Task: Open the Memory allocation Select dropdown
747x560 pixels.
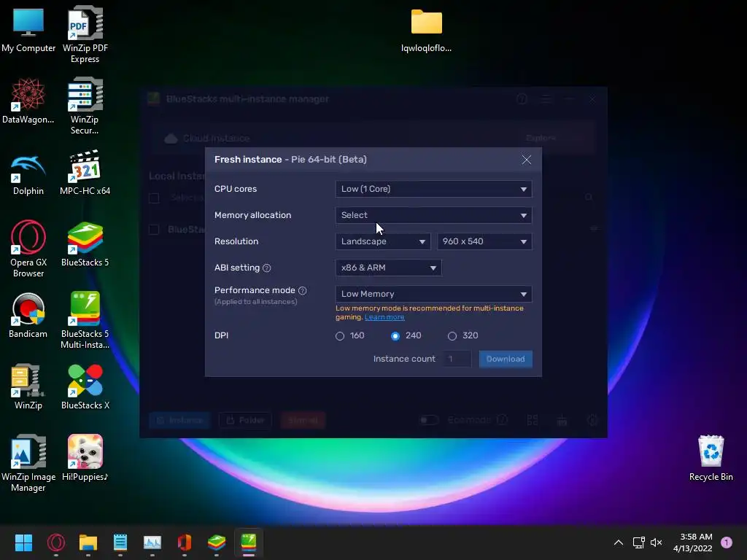Action: pos(433,215)
